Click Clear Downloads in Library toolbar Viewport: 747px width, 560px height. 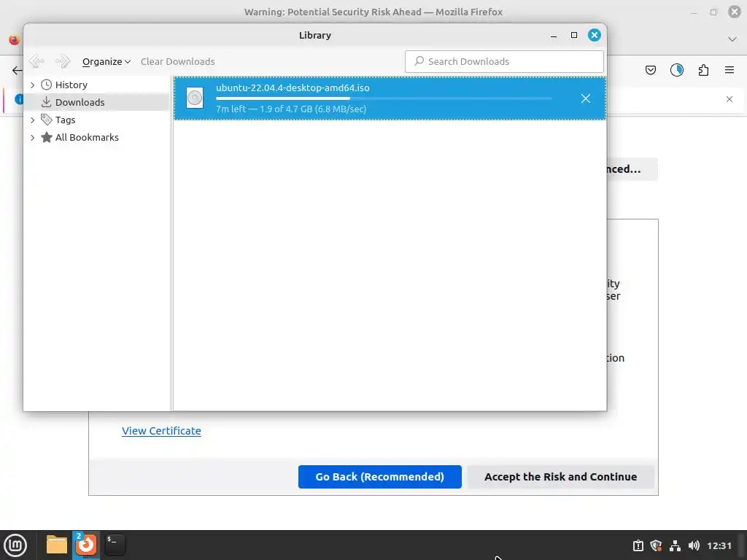pos(178,61)
